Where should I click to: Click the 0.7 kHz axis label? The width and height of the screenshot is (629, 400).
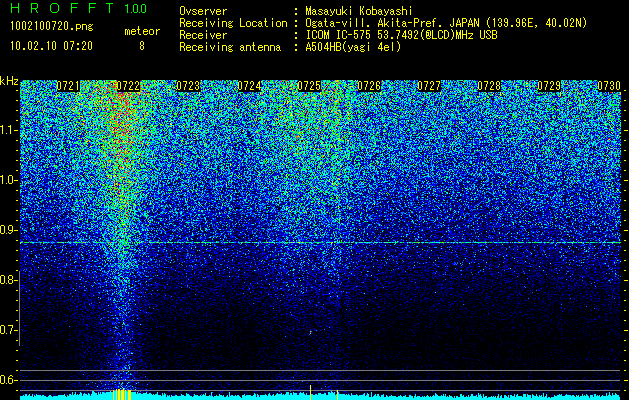pyautogui.click(x=7, y=330)
